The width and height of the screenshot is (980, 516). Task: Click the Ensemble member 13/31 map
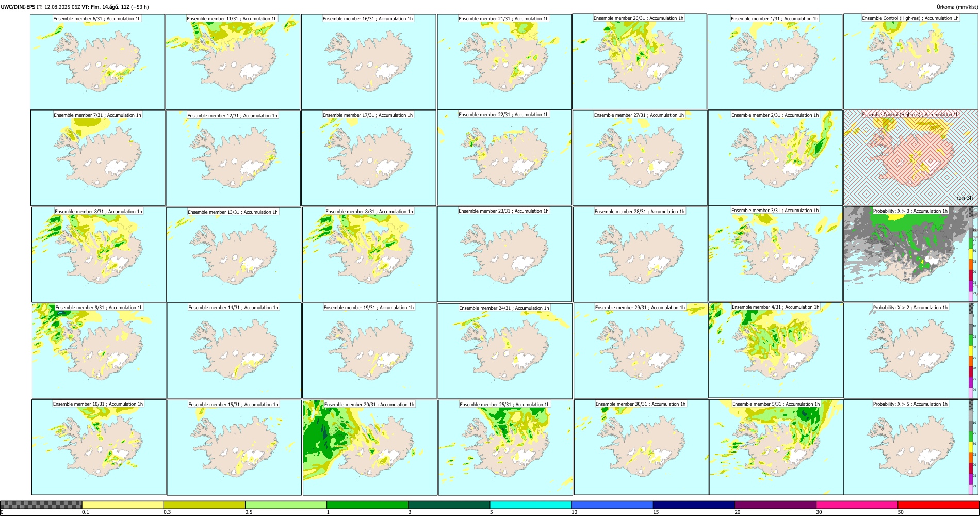click(x=234, y=255)
